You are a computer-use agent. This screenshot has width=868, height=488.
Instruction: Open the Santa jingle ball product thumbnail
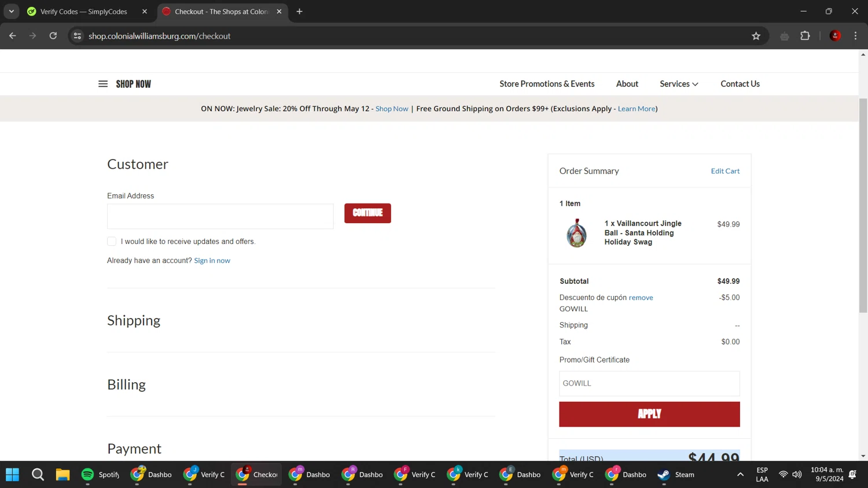tap(576, 233)
